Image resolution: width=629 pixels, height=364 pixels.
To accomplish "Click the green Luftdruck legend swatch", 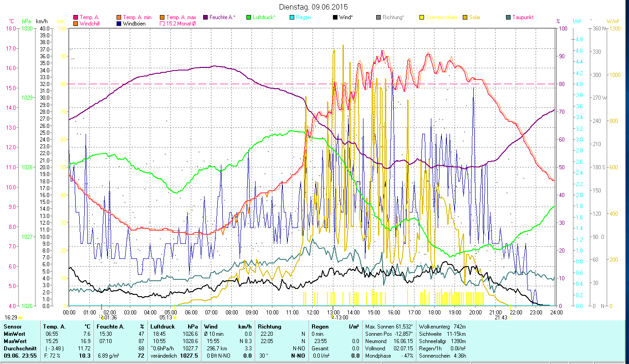I will [x=248, y=17].
